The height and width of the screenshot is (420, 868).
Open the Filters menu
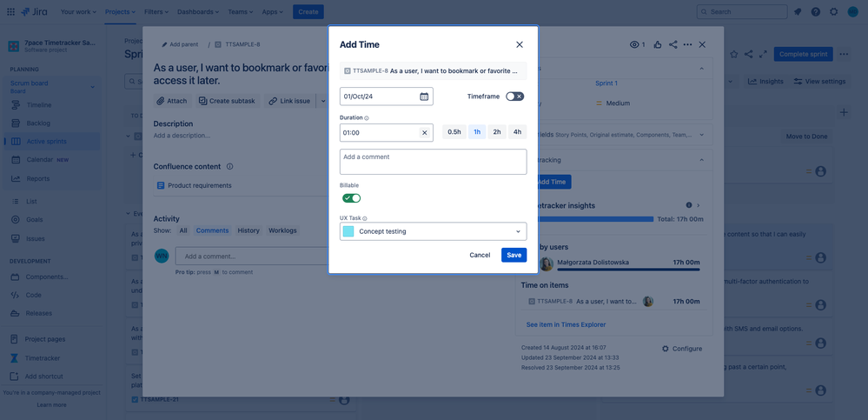pos(157,11)
